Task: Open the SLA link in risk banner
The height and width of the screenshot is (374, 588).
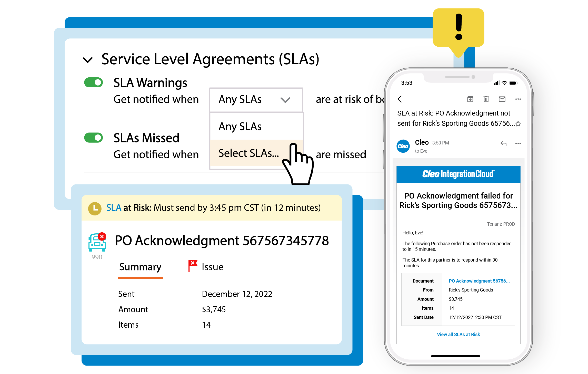Action: pos(114,208)
